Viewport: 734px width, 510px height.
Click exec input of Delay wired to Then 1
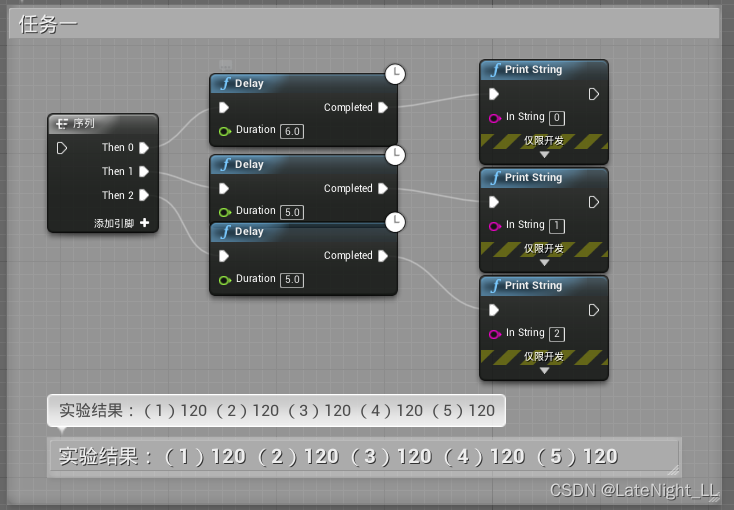click(224, 189)
